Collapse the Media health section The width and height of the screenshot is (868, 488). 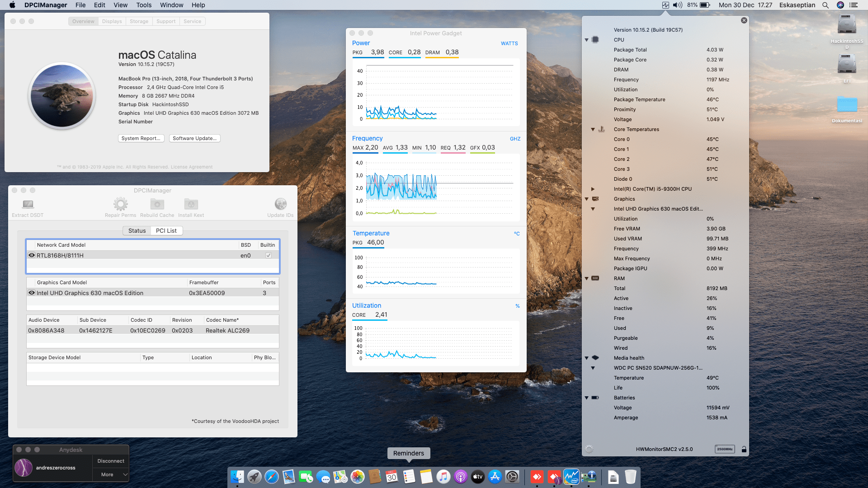pyautogui.click(x=587, y=358)
